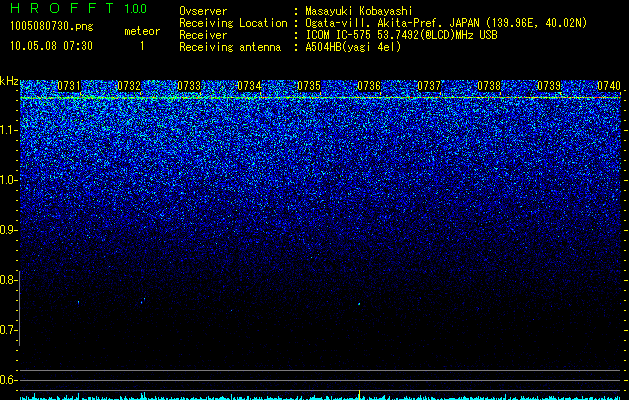Viewport: 629px width, 400px height.
Task: Click the meteor label
Action: (x=142, y=31)
